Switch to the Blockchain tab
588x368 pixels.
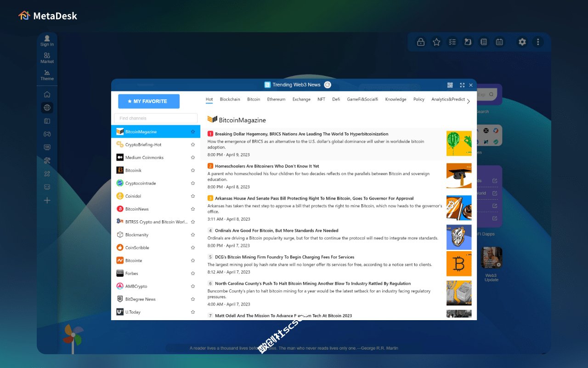230,99
